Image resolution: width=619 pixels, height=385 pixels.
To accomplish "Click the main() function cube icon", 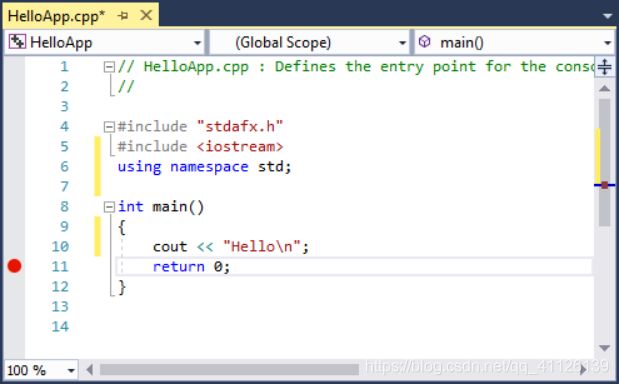I will pos(424,41).
